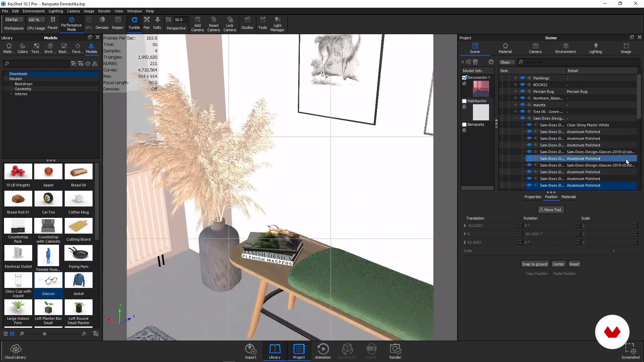644x362 pixels.
Task: Click the library search field
Action: tap(36, 63)
